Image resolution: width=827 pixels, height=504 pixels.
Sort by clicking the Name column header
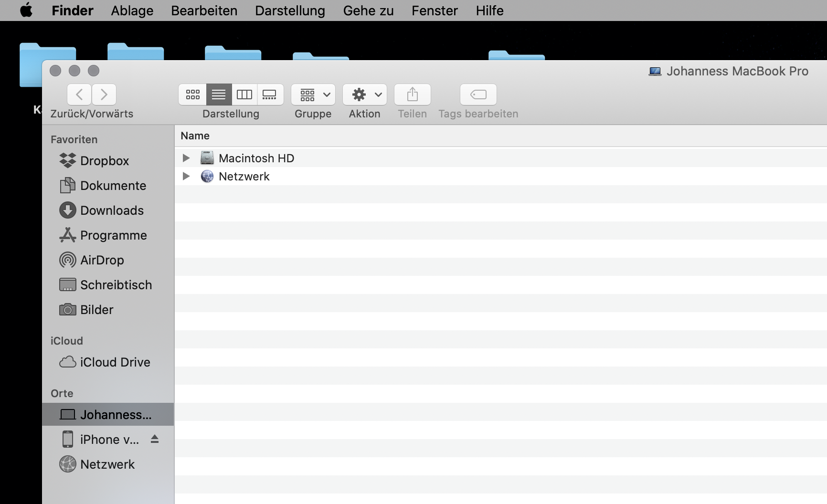(x=195, y=136)
